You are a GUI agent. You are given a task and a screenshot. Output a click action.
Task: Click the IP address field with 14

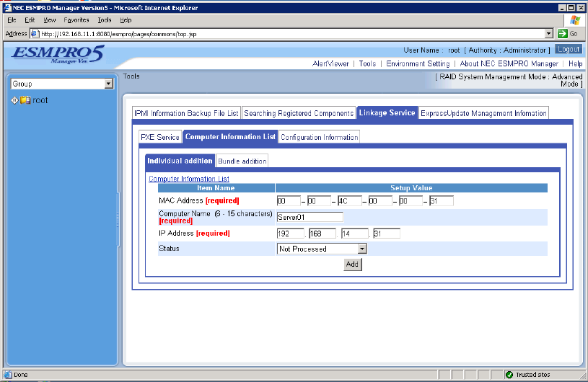(355, 234)
